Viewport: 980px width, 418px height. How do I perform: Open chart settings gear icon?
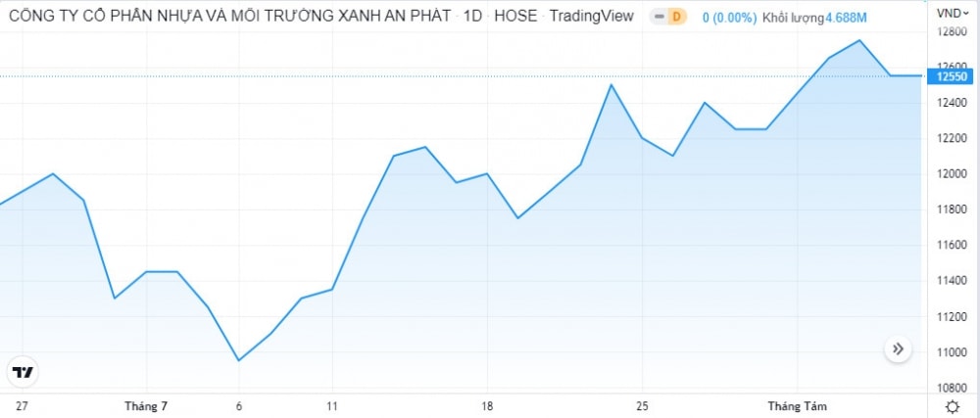(x=953, y=407)
